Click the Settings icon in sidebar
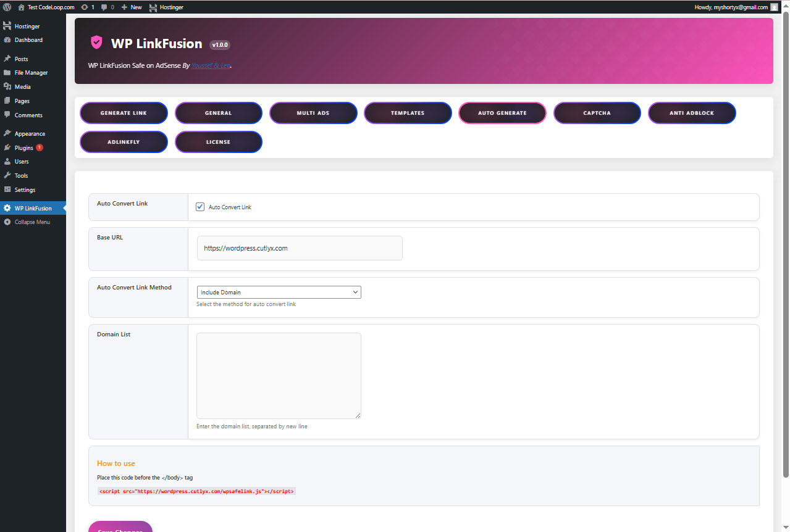This screenshot has width=790, height=532. (7, 189)
